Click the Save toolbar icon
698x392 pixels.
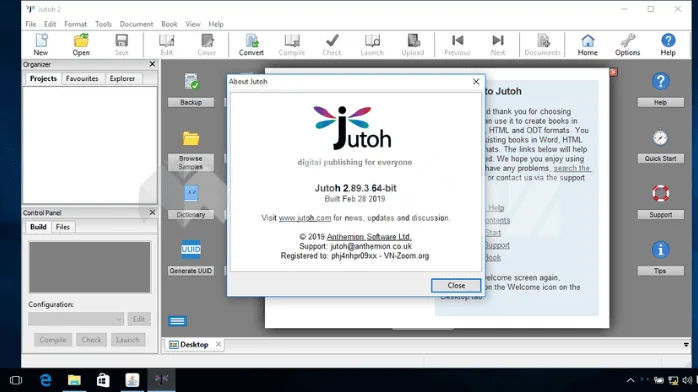tap(122, 44)
